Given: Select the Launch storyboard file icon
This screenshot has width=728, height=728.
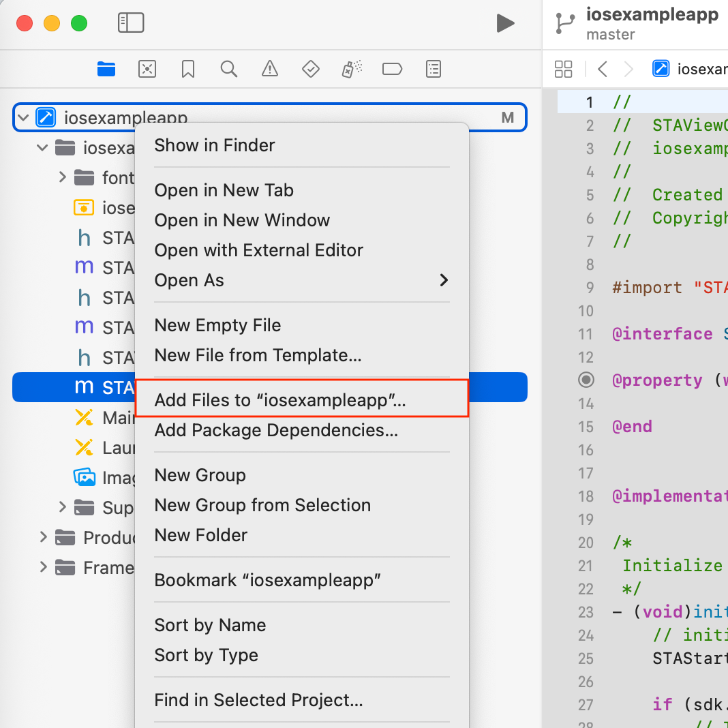Looking at the screenshot, I should [x=84, y=448].
